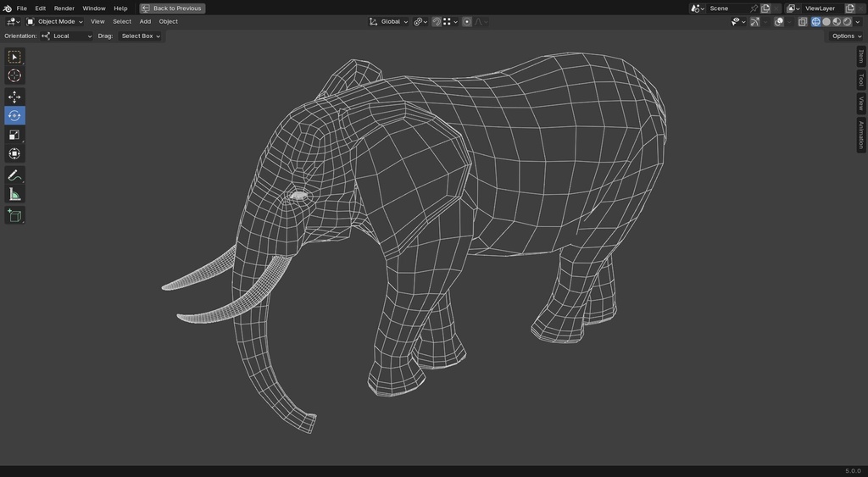Expand the Options popover
The image size is (868, 477).
coord(847,36)
